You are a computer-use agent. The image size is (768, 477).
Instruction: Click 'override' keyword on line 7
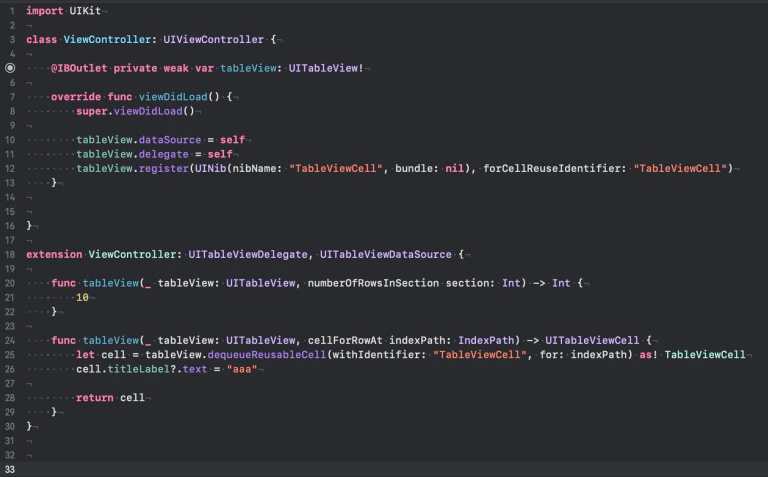[76, 97]
